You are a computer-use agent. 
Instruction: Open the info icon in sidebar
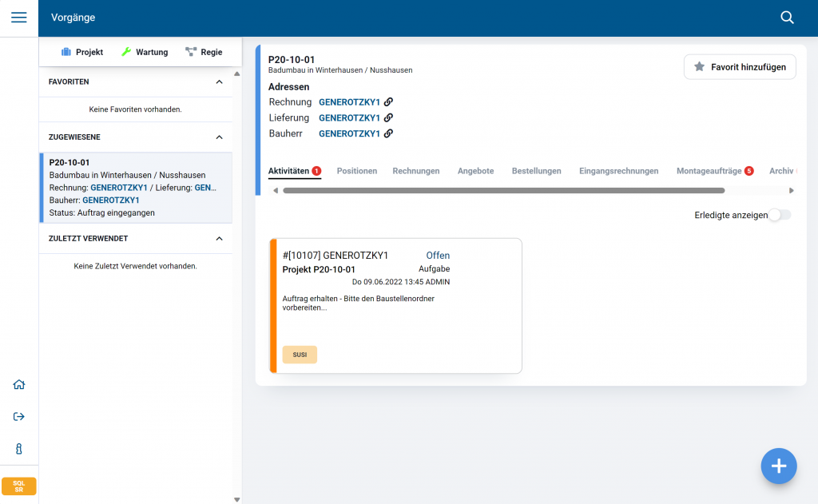coord(19,449)
